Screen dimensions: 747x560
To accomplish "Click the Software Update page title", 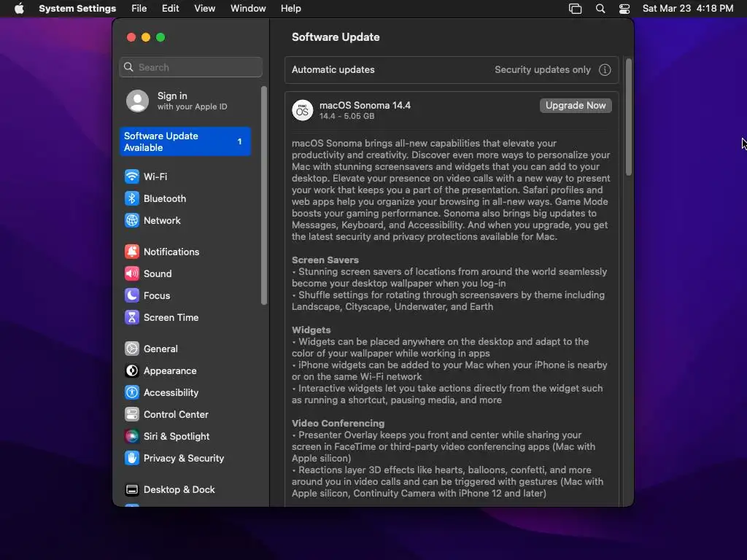I will pos(336,37).
